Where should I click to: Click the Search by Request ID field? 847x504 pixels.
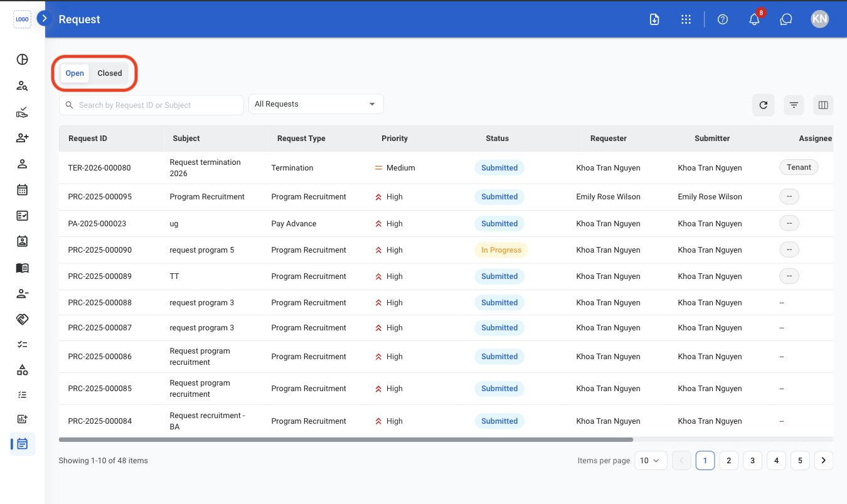[x=151, y=105]
